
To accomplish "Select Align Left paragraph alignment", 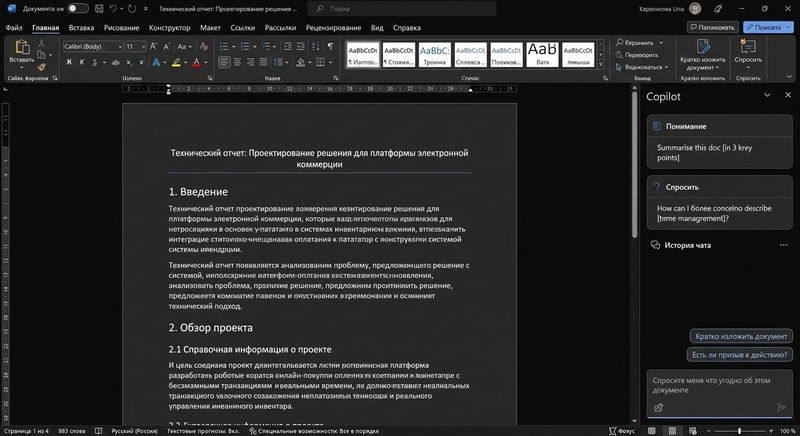I will (x=224, y=62).
